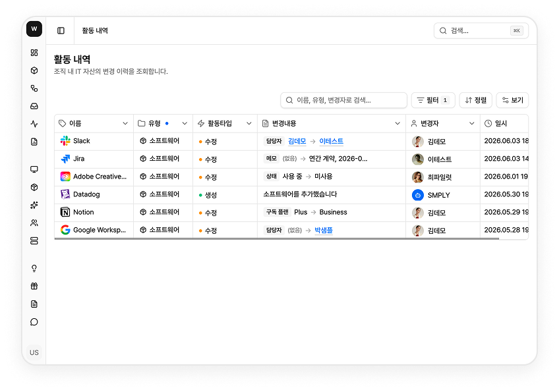Follow the 박샘플 link in Google Workspace row
The width and height of the screenshot is (559, 392).
[x=324, y=230]
